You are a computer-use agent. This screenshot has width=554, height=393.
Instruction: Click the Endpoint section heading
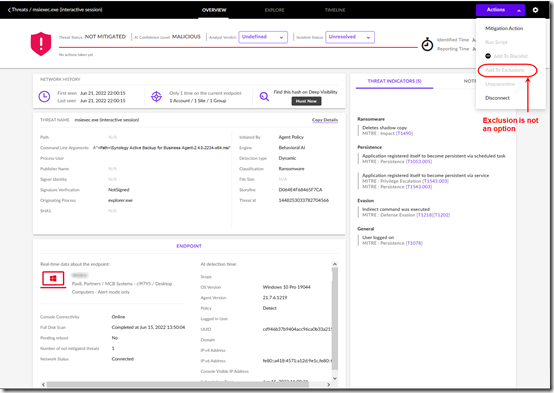[x=189, y=246]
